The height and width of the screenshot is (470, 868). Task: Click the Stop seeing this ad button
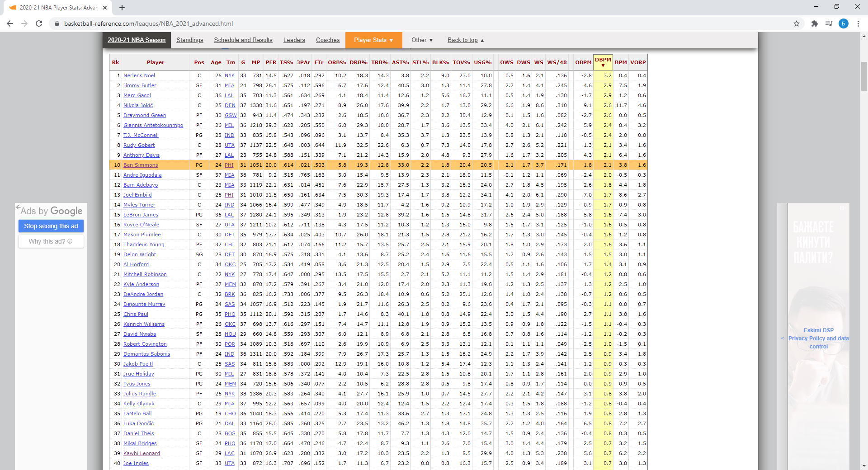click(x=51, y=226)
